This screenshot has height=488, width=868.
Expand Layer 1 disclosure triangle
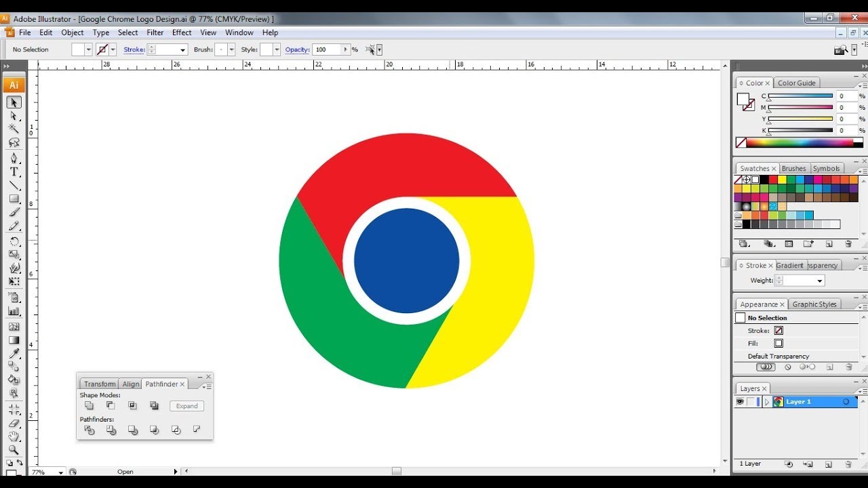[768, 402]
